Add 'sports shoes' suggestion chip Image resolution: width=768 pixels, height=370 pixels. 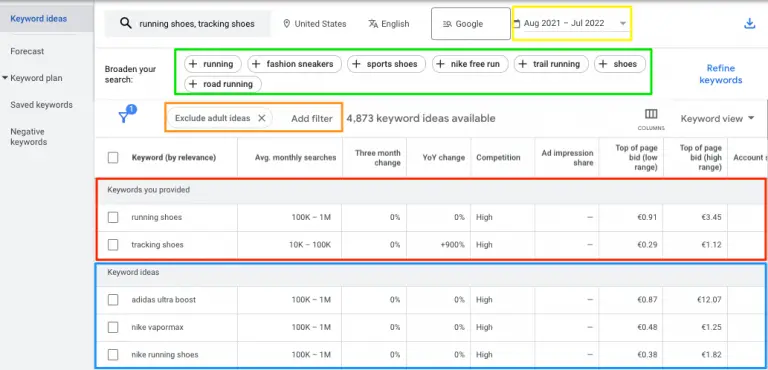386,64
